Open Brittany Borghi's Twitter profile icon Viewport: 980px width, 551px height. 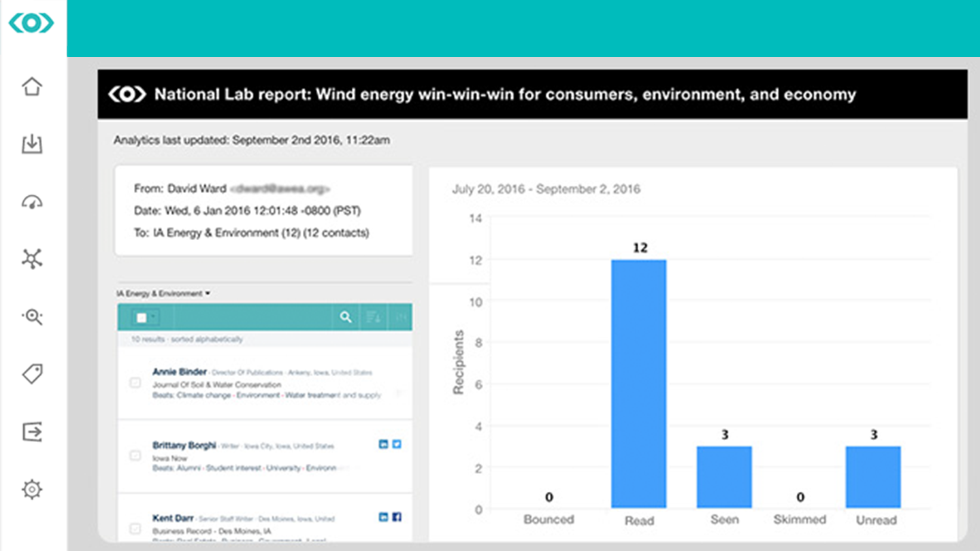397,444
